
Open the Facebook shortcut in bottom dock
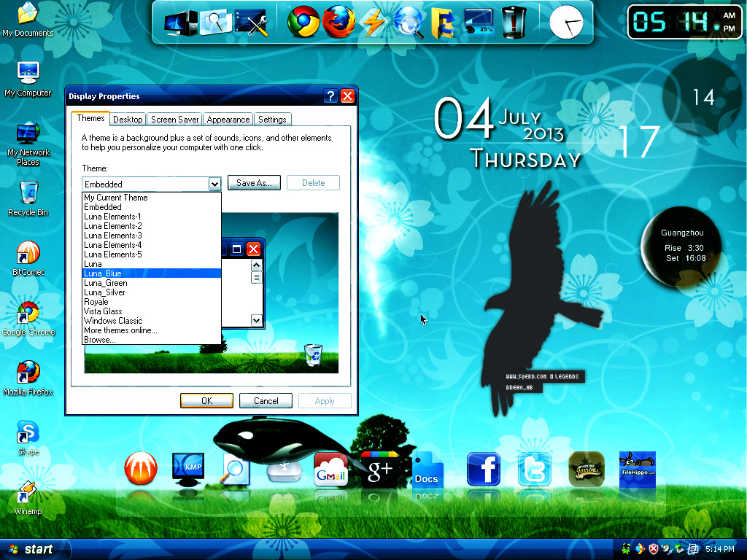tap(484, 469)
